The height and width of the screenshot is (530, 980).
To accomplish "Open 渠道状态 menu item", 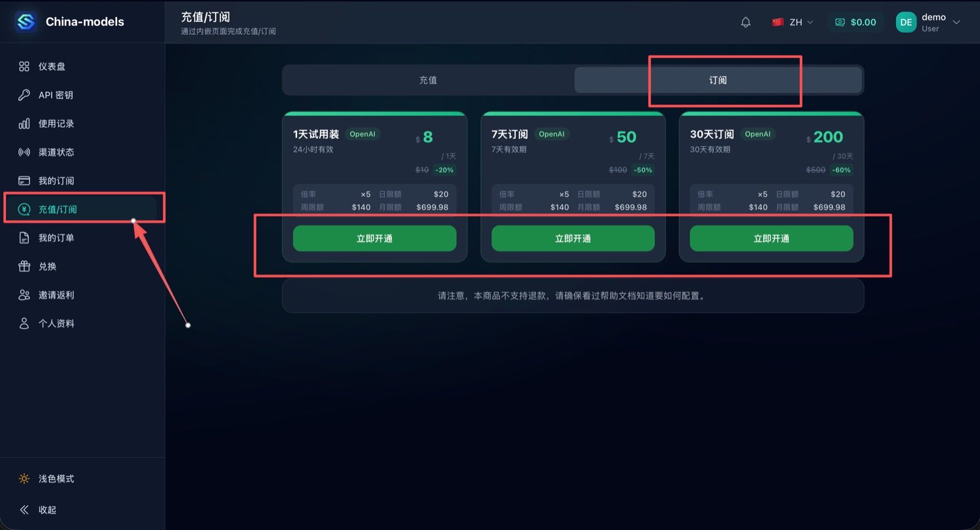I will point(82,152).
